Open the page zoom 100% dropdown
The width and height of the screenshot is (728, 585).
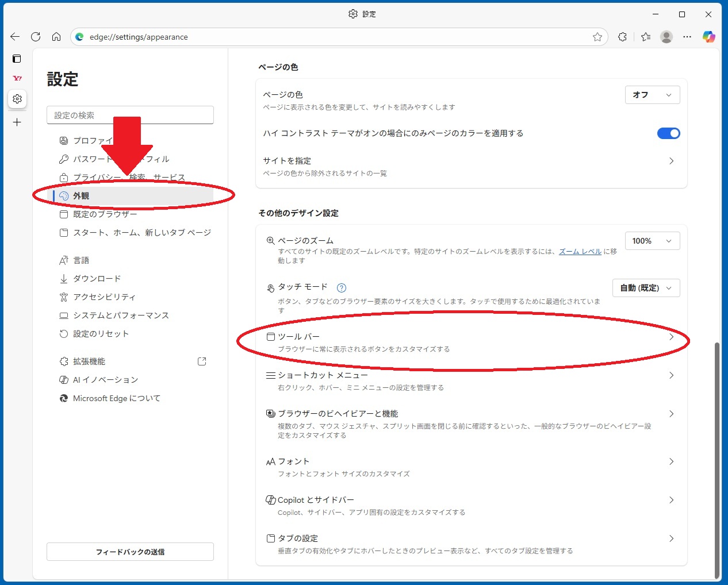(x=652, y=241)
